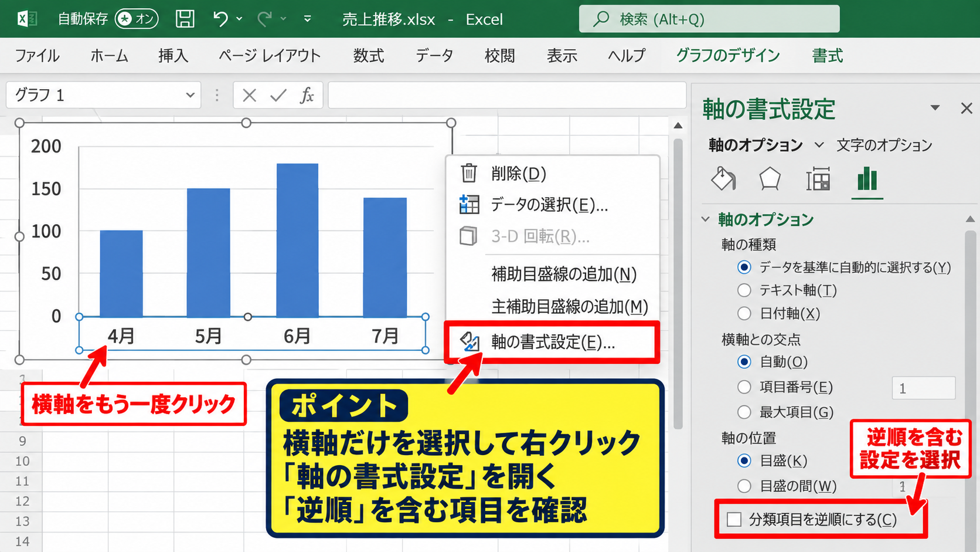Open the Undo history dropdown arrow

point(239,19)
